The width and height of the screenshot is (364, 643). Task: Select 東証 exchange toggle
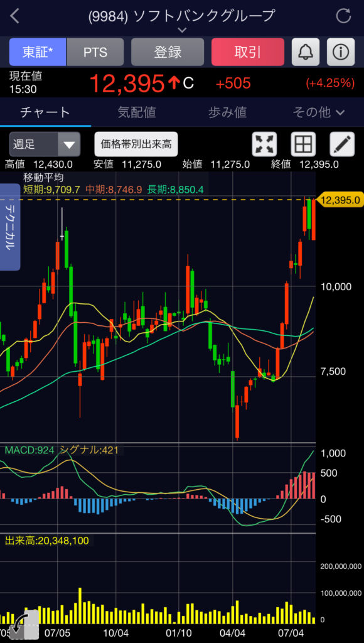click(x=37, y=51)
